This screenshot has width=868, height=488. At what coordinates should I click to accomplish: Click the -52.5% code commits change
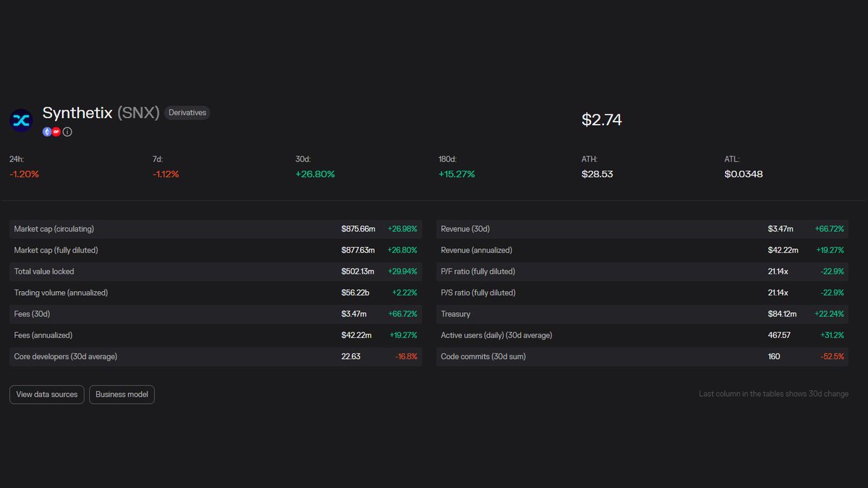833,356
